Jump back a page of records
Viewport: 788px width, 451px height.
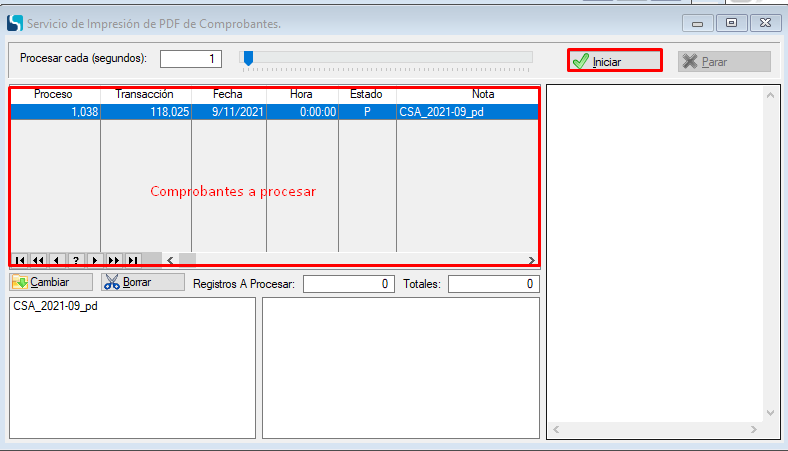(38, 260)
